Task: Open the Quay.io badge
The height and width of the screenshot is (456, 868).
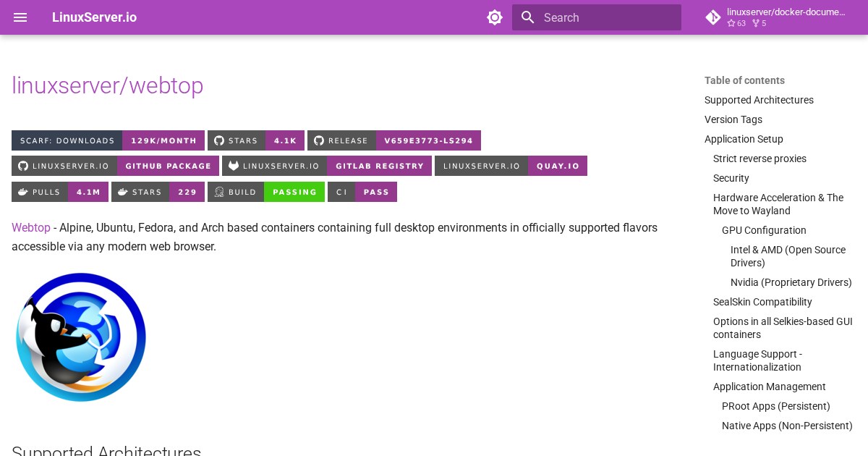Action: tap(511, 166)
